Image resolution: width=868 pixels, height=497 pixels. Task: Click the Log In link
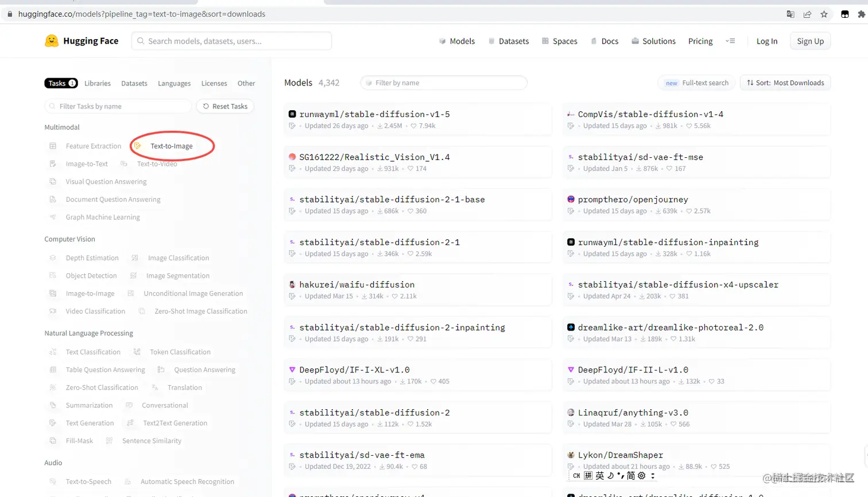click(766, 41)
